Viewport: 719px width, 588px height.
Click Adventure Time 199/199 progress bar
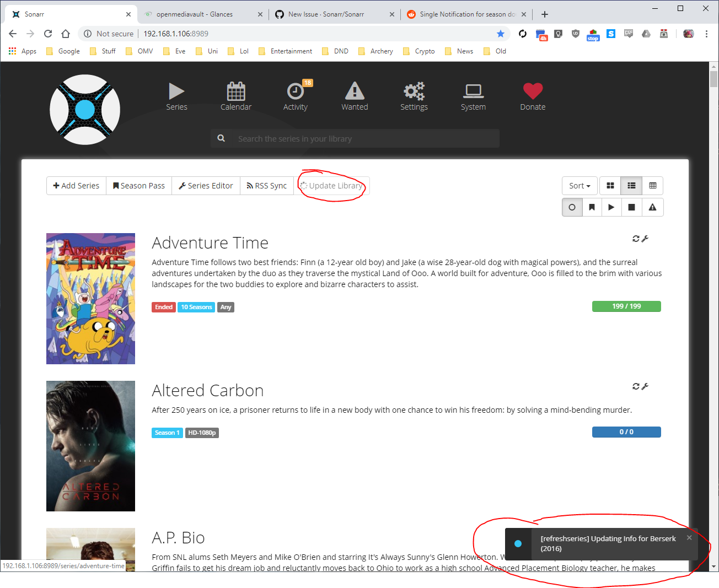coord(626,306)
